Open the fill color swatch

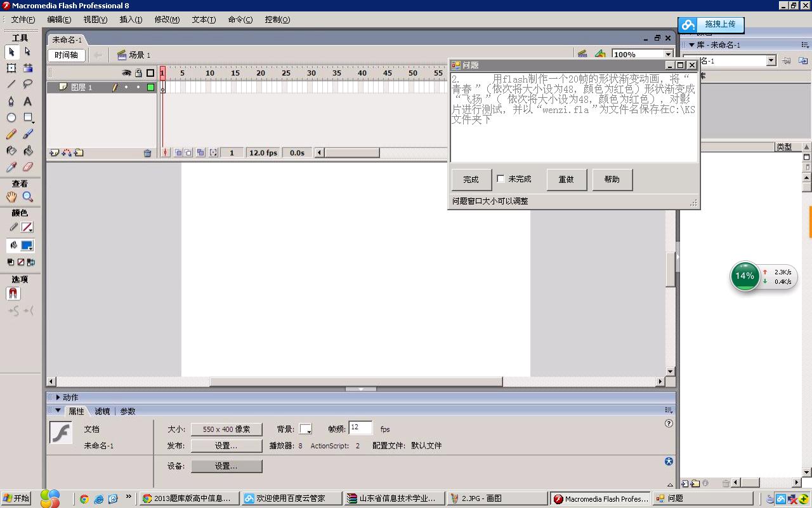[x=27, y=246]
